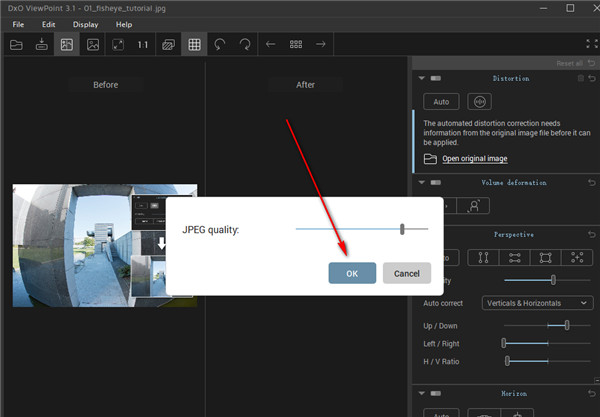
Task: Click the Open original image link
Action: (474, 159)
